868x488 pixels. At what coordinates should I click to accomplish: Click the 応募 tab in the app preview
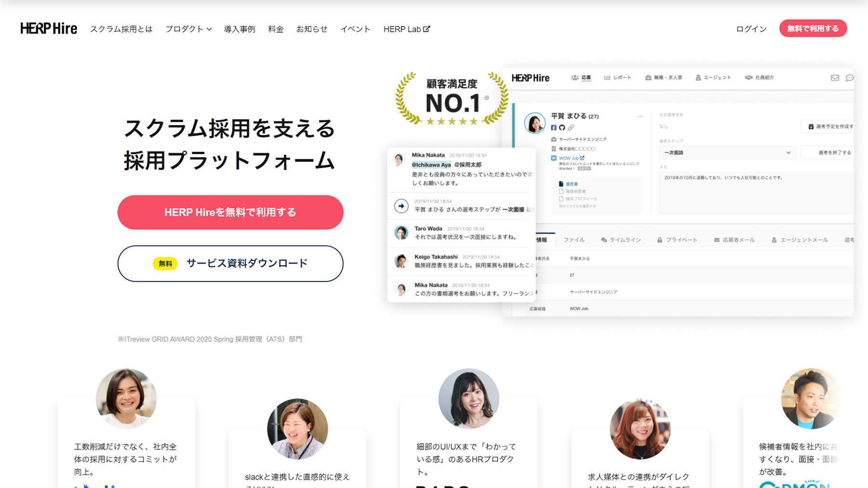pos(582,78)
